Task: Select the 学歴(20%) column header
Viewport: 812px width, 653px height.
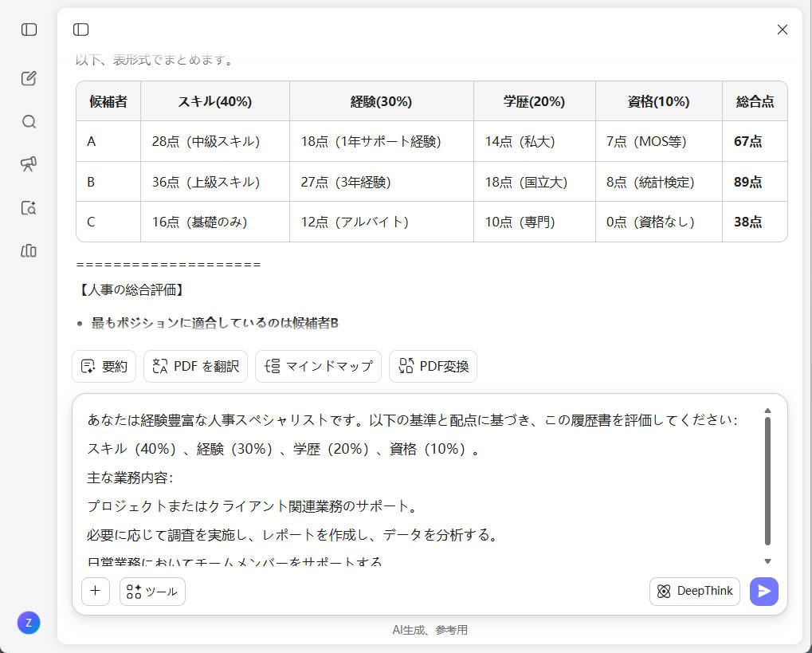Action: click(x=535, y=101)
